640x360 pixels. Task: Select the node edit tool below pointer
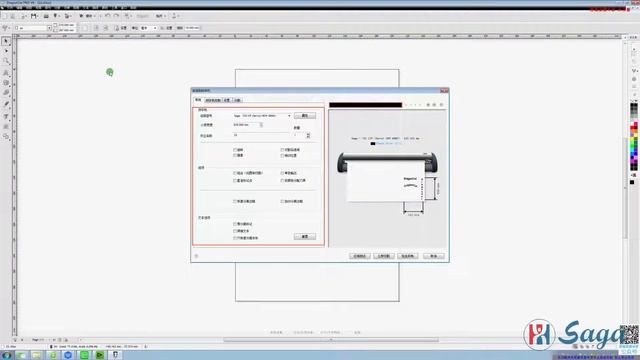6,51
